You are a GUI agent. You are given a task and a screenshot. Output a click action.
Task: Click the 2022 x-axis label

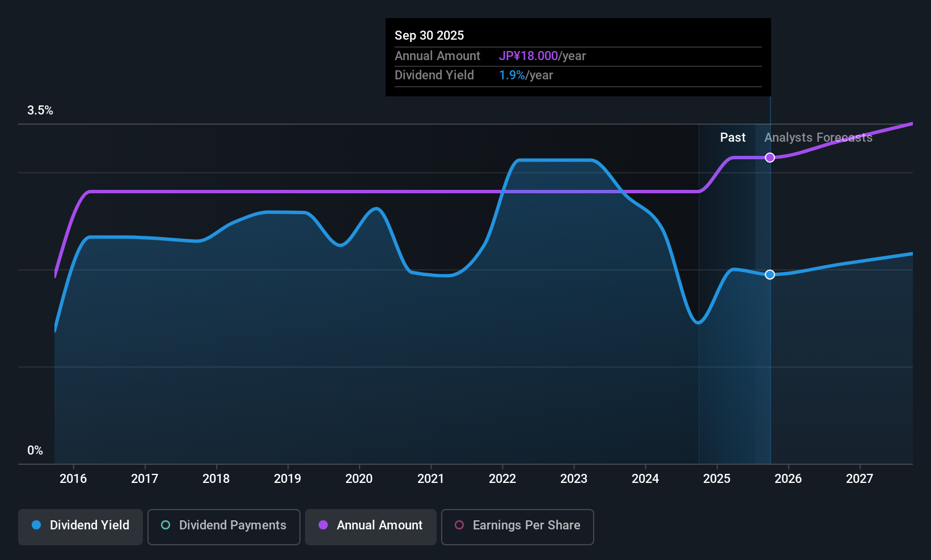502,479
